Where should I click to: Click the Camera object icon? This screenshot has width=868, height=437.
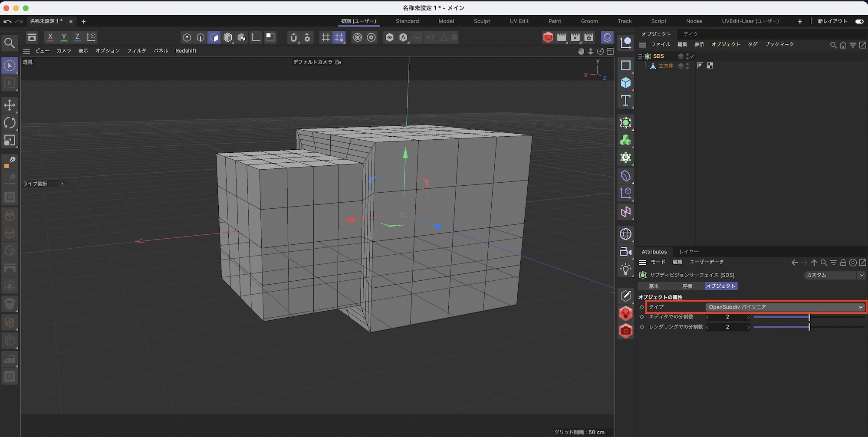click(625, 252)
